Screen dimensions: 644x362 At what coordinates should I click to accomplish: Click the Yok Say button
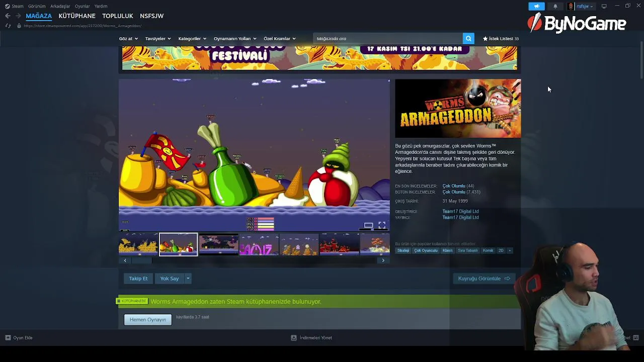[170, 279]
